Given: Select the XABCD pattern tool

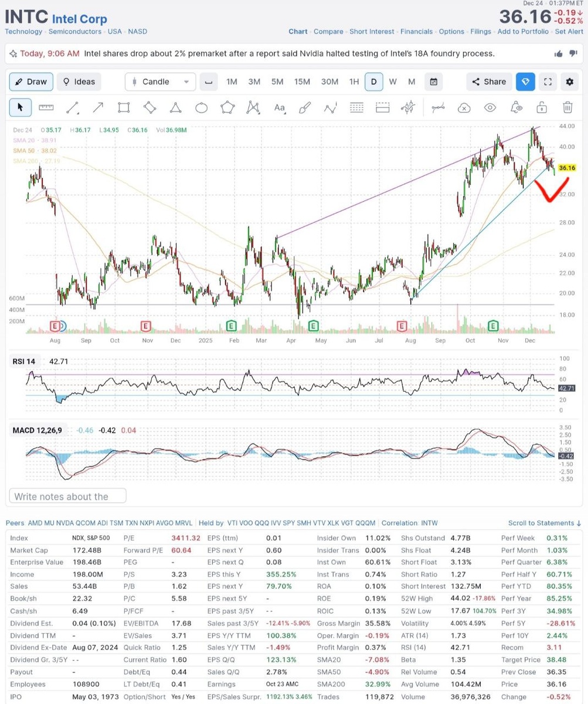Looking at the screenshot, I should (253, 107).
